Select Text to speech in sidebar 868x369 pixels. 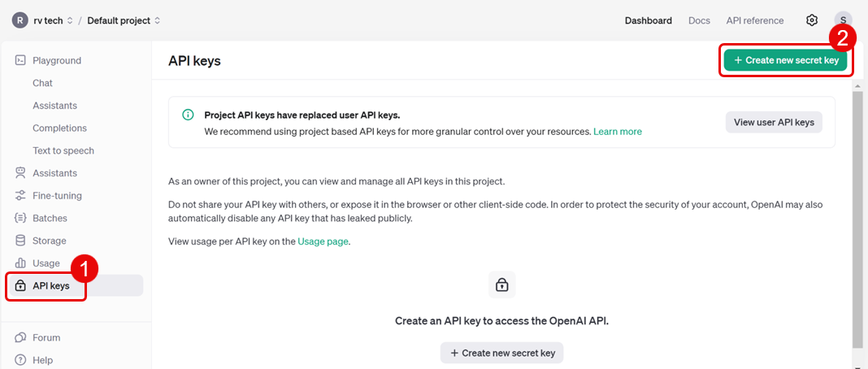pyautogui.click(x=63, y=150)
